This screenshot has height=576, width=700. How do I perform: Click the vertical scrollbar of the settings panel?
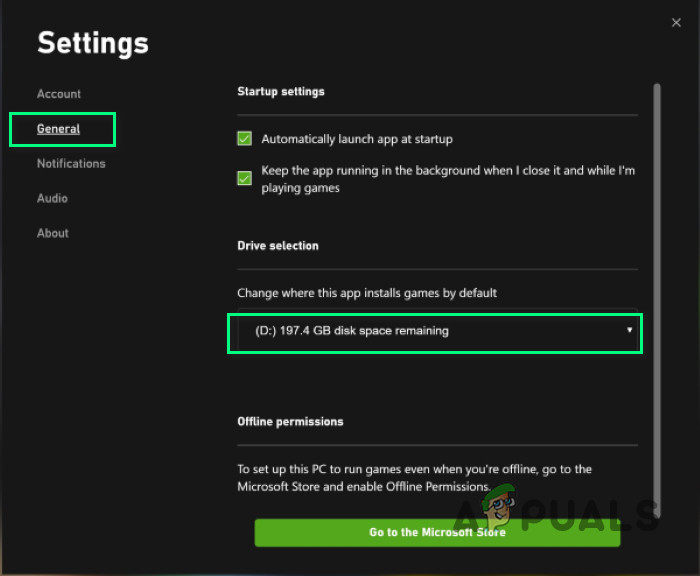(x=656, y=290)
